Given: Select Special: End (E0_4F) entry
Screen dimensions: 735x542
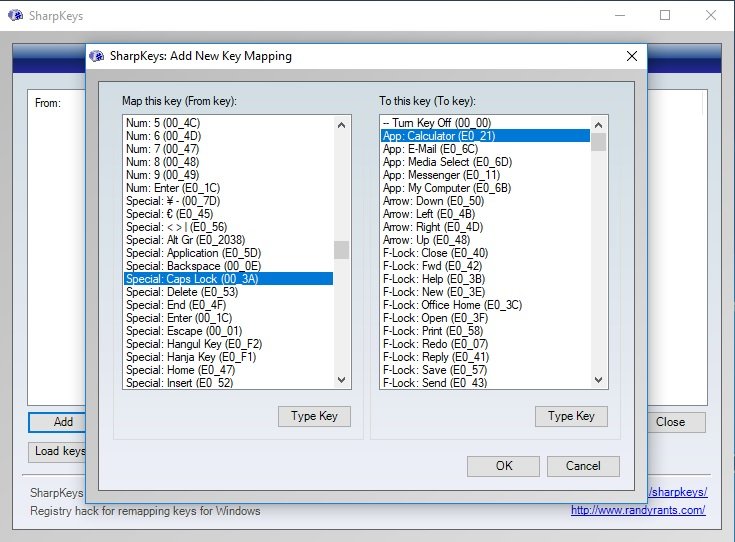Looking at the screenshot, I should pyautogui.click(x=228, y=305).
